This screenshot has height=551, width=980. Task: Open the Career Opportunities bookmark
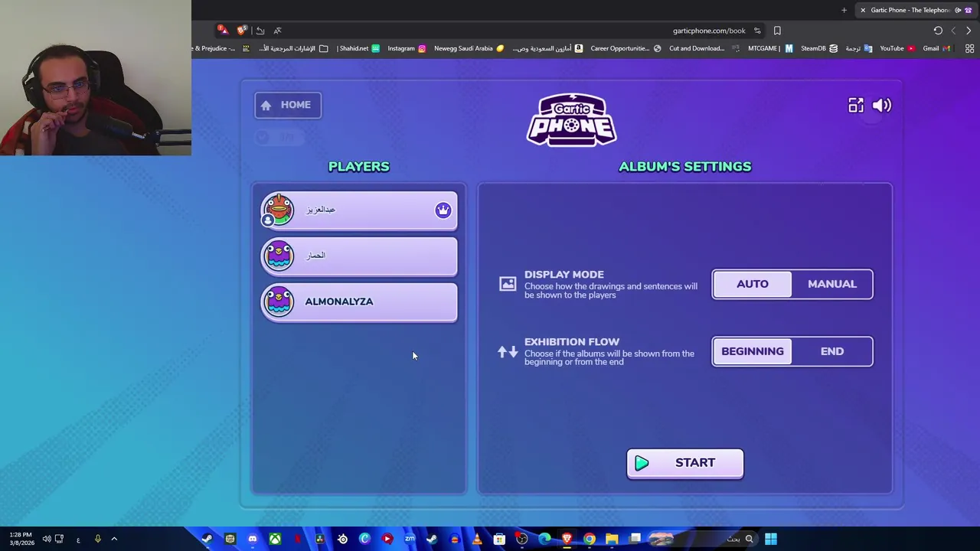[x=626, y=48]
